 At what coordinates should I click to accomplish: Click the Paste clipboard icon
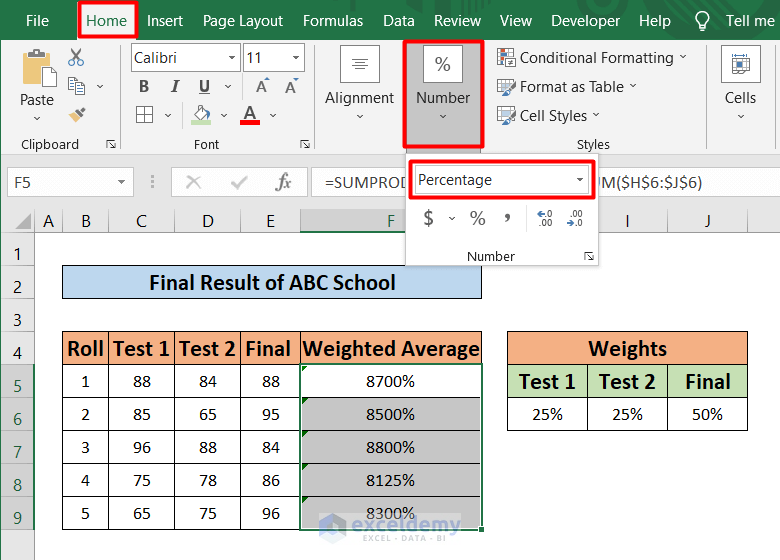tap(39, 68)
